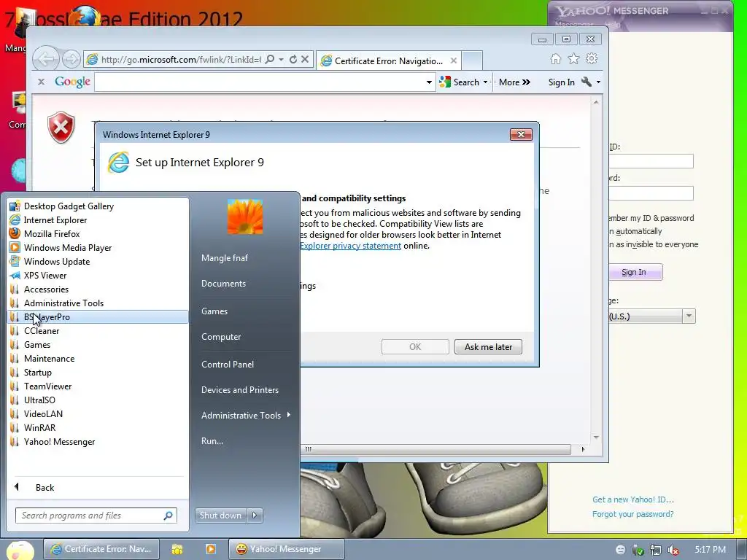Click Get a new Yahoo! ID link

point(633,499)
